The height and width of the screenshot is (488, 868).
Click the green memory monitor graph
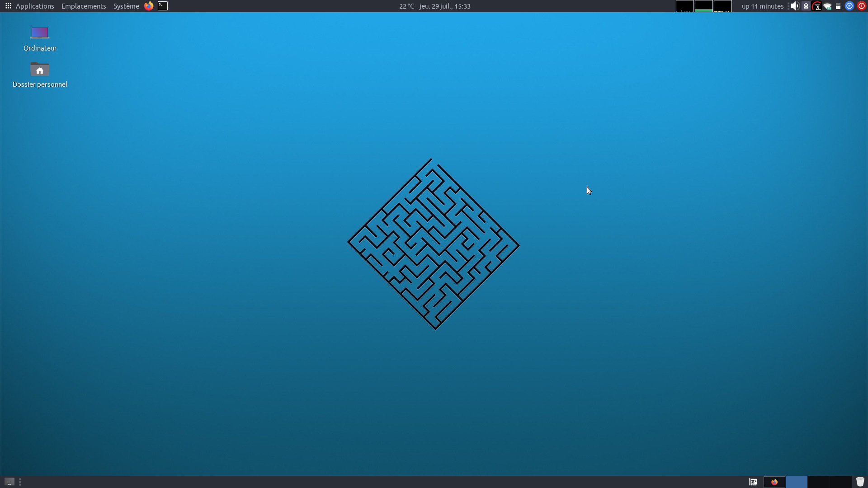coord(703,6)
